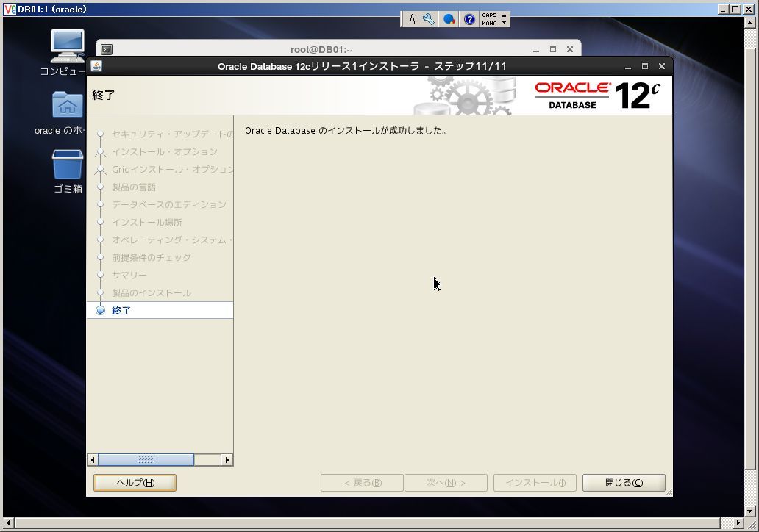Click the VNC keyboard 'A' toolbar icon

coord(412,19)
